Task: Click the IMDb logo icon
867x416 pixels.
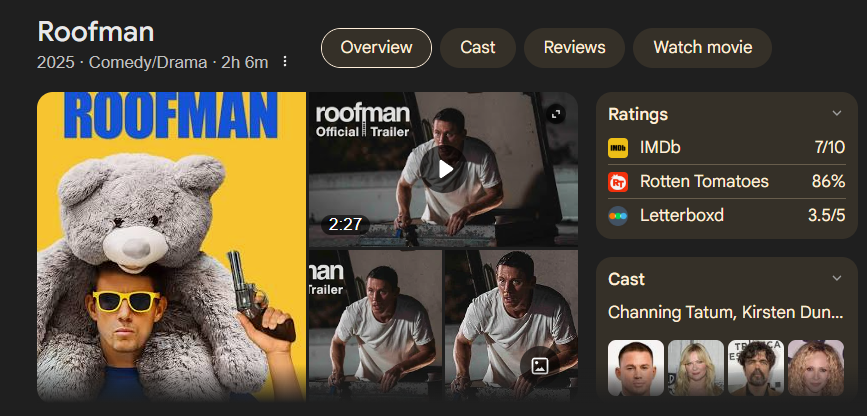Action: [618, 148]
